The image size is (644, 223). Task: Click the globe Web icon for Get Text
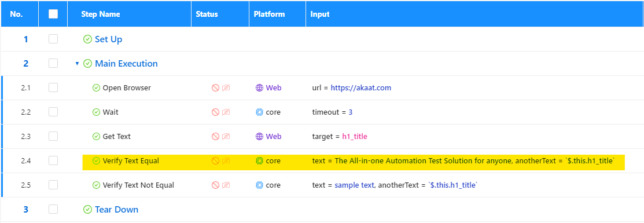tap(259, 136)
